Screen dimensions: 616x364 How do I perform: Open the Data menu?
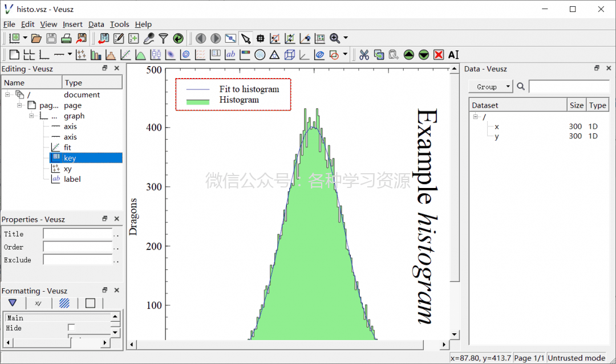click(x=96, y=24)
